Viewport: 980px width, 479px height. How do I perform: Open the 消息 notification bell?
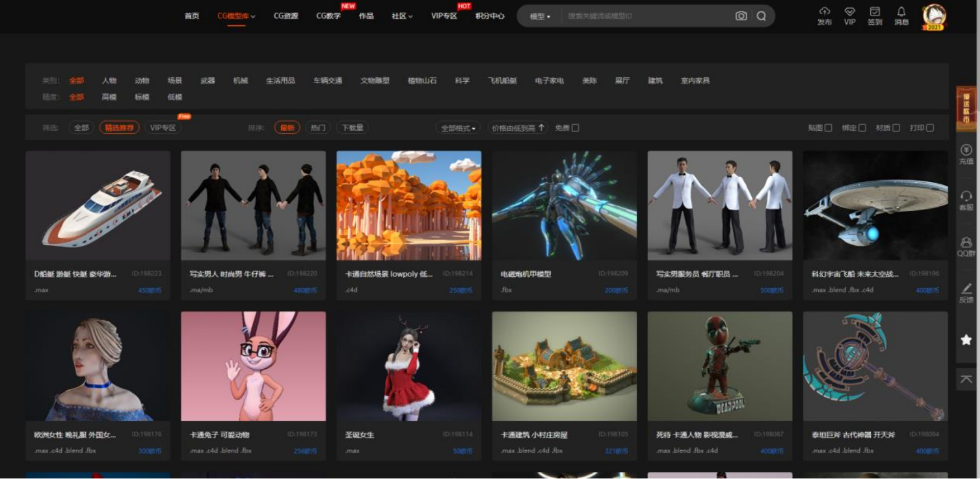coord(901,12)
